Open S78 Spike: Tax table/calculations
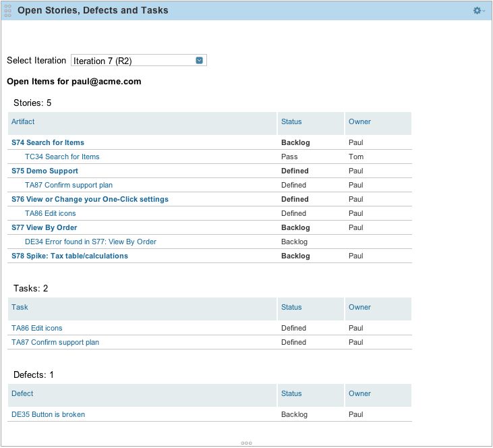This screenshot has width=493, height=448. coord(69,256)
